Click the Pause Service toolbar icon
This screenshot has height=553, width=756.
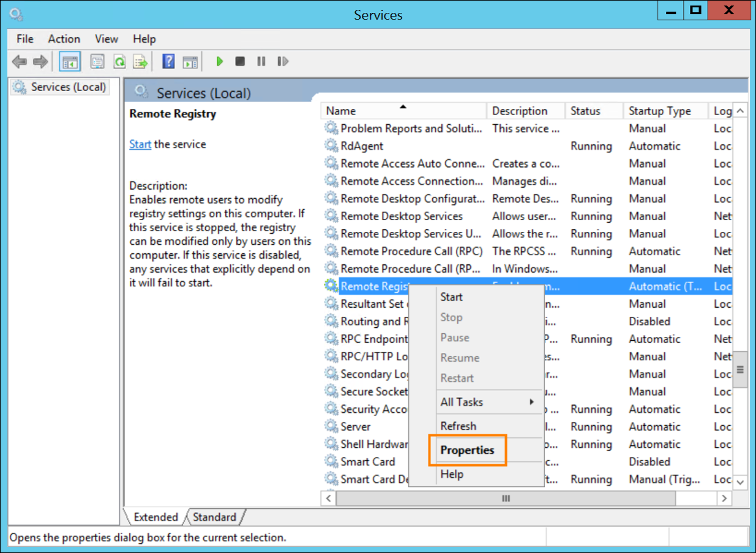tap(261, 61)
